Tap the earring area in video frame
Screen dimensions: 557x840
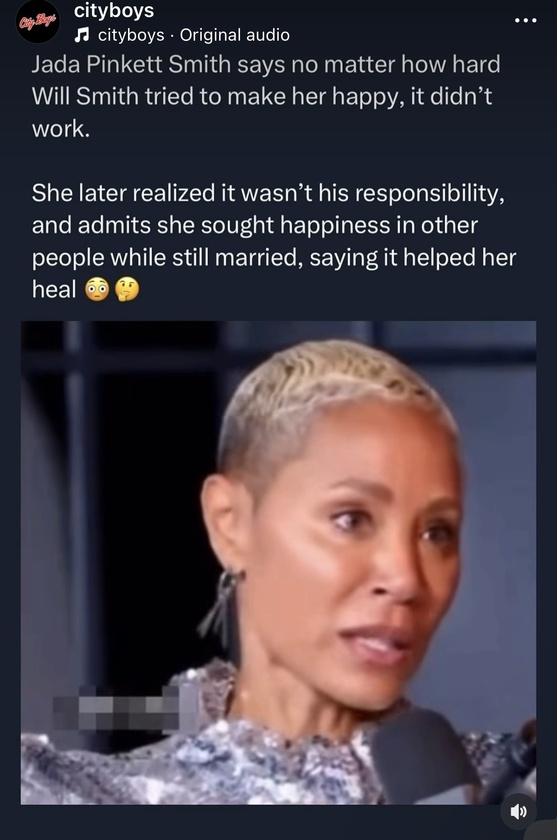tap(221, 602)
